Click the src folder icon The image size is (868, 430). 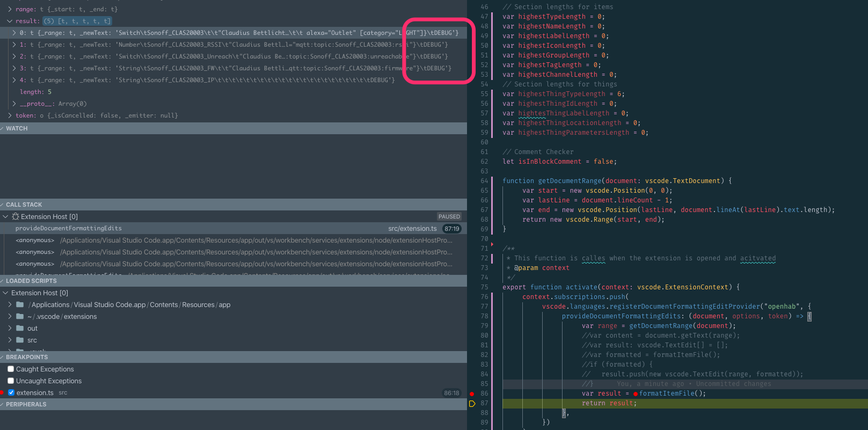20,340
